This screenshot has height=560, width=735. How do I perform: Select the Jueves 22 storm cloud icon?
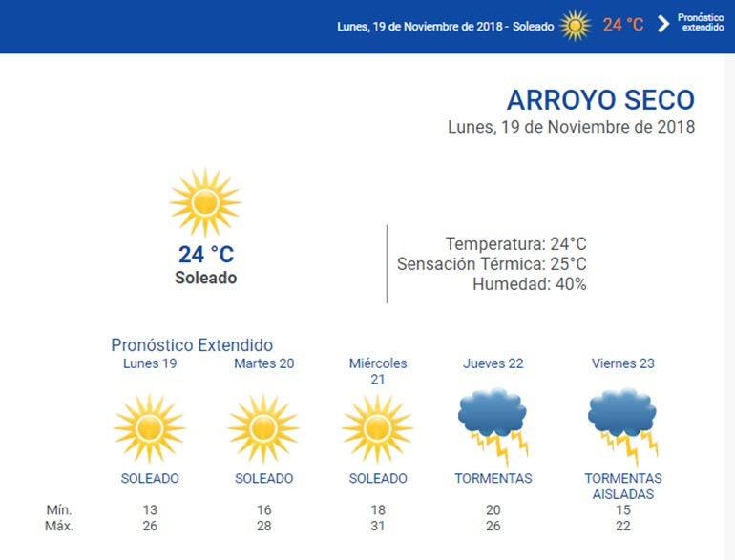pyautogui.click(x=493, y=426)
